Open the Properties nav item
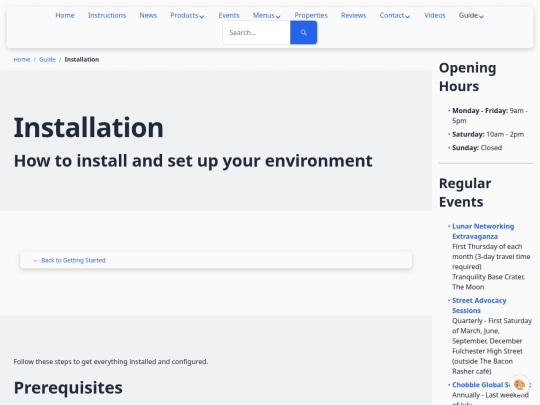Viewport: 540px width, 405px height. coord(311,15)
